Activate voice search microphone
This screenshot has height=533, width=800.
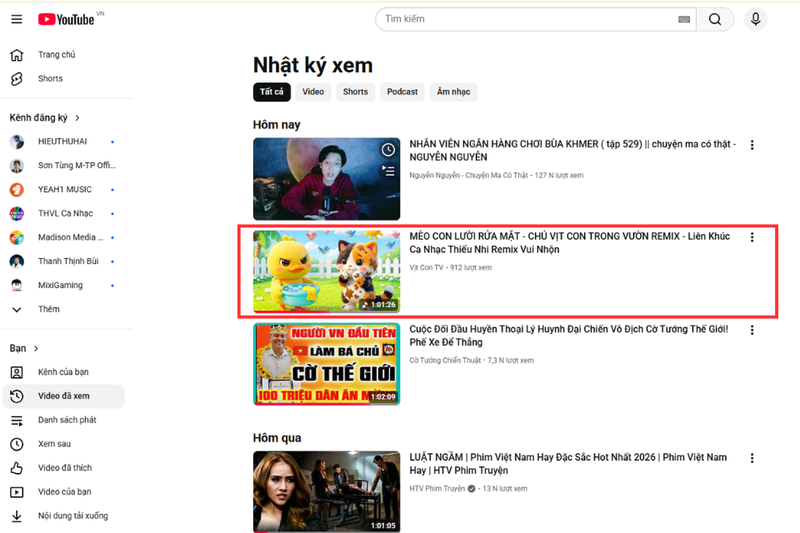(756, 19)
